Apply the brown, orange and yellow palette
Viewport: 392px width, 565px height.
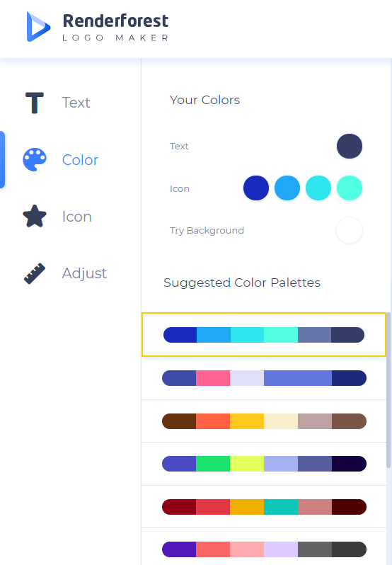coord(264,421)
